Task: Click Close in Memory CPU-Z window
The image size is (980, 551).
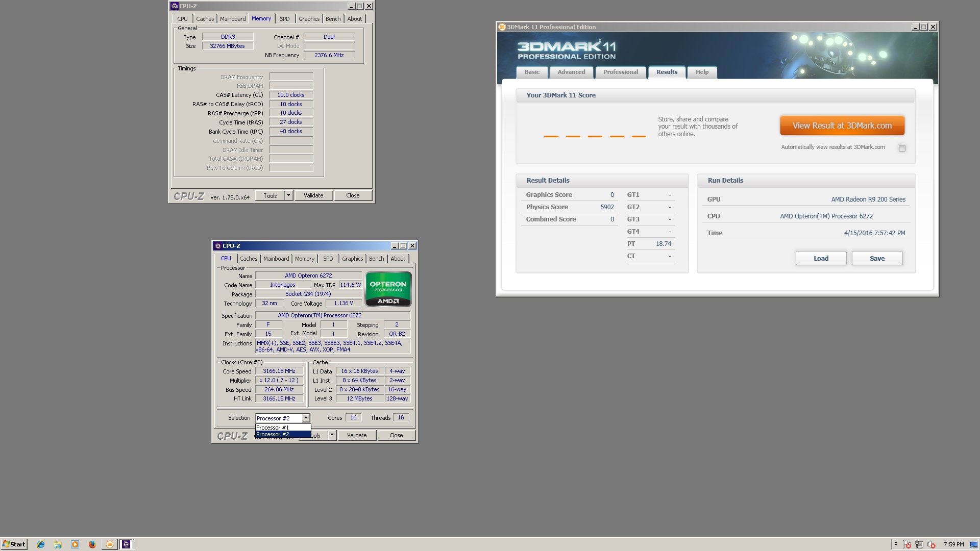Action: coord(353,195)
